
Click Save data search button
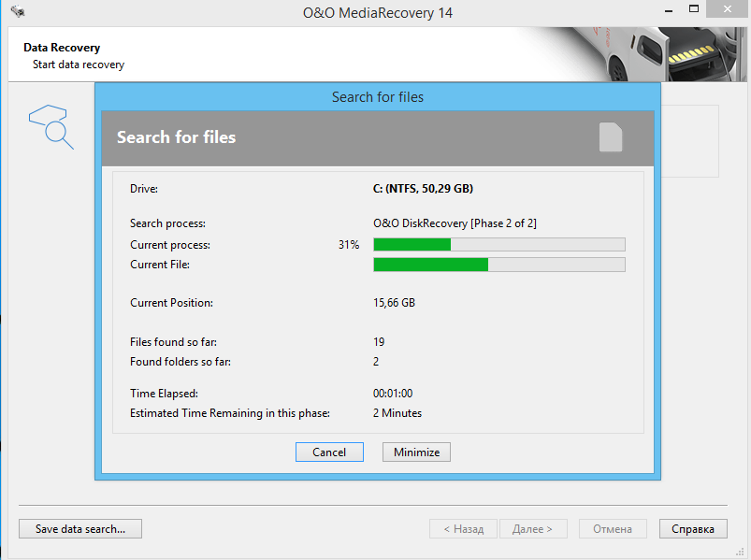tap(80, 528)
